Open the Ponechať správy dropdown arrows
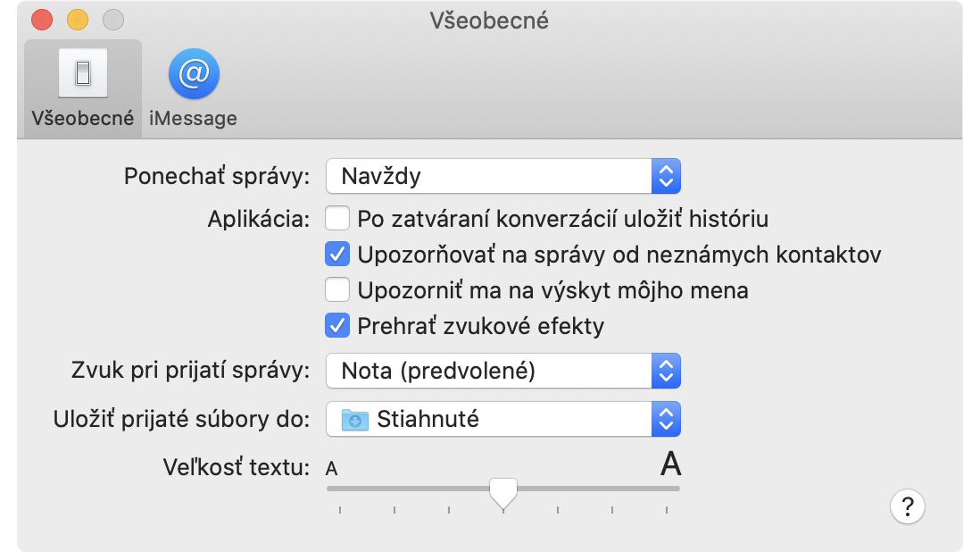 pyautogui.click(x=666, y=176)
